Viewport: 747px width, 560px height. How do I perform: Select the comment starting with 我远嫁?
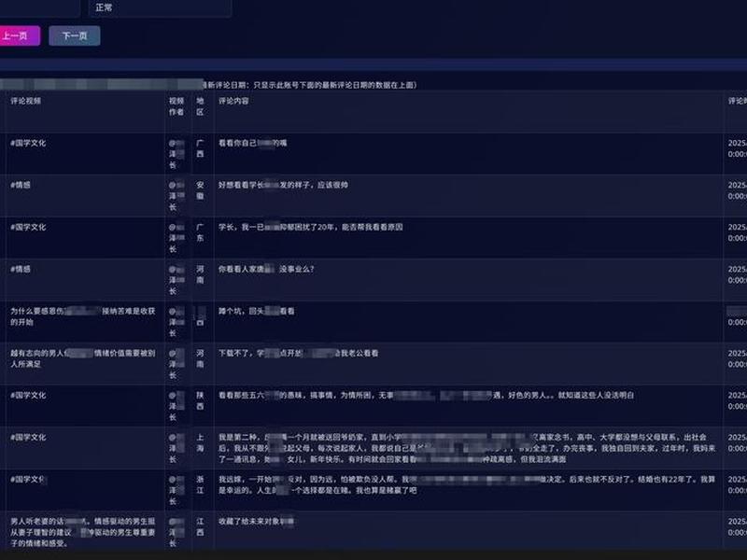[x=468, y=484]
